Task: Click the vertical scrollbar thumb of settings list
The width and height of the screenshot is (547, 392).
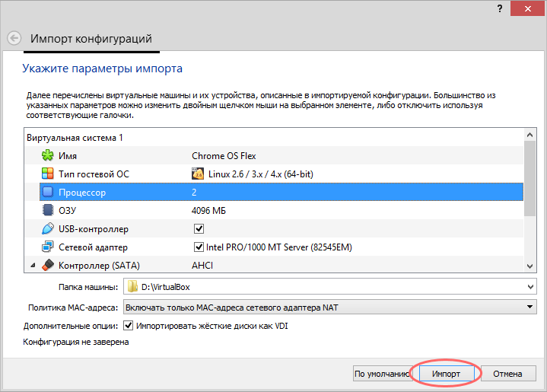Action: (x=530, y=178)
